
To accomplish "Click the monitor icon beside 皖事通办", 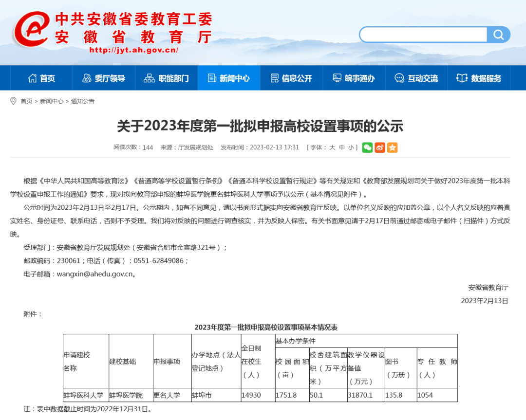I will point(338,78).
